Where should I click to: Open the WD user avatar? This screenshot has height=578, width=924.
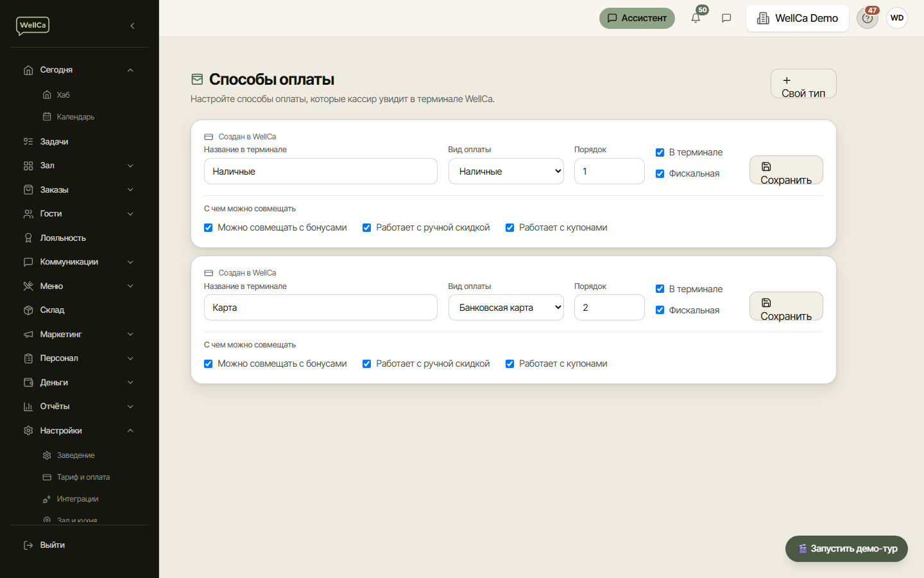click(897, 18)
